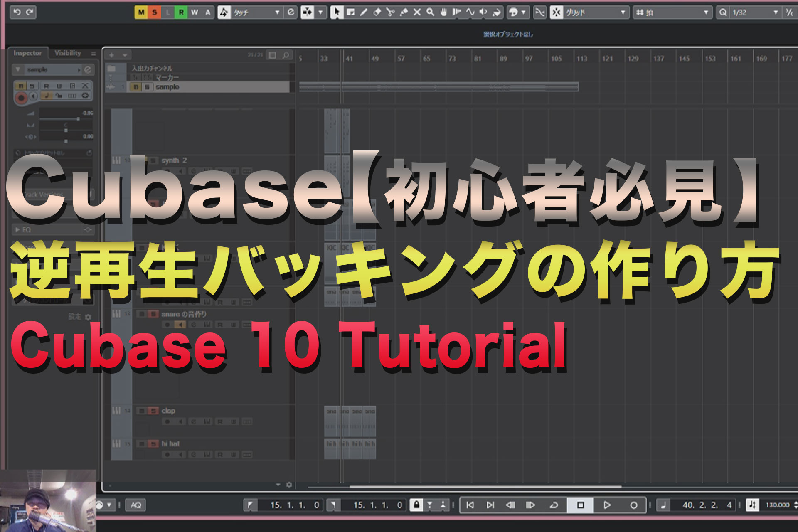Image resolution: width=798 pixels, height=532 pixels.
Task: Toggle global Mute M button
Action: (141, 12)
